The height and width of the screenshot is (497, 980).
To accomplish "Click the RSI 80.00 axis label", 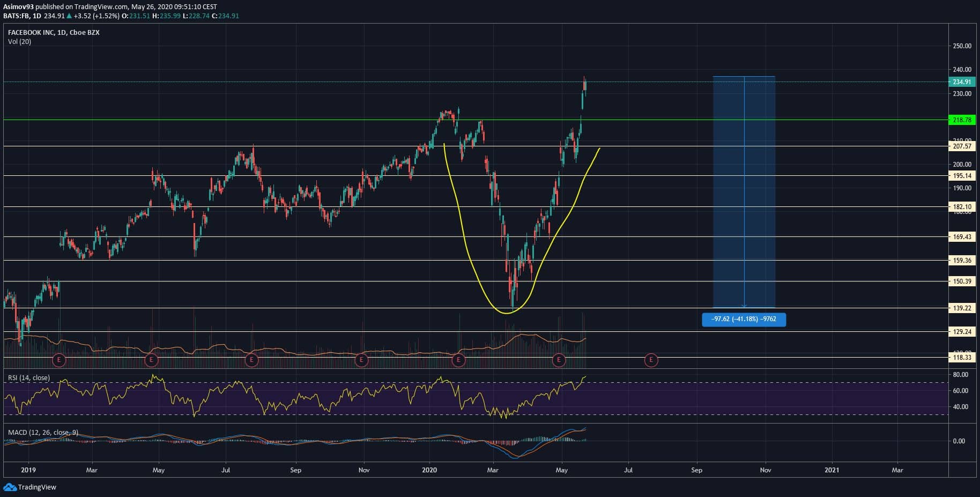I will (961, 374).
